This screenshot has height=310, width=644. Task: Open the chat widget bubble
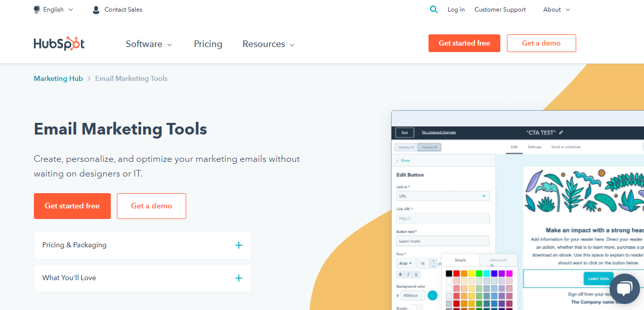[625, 289]
